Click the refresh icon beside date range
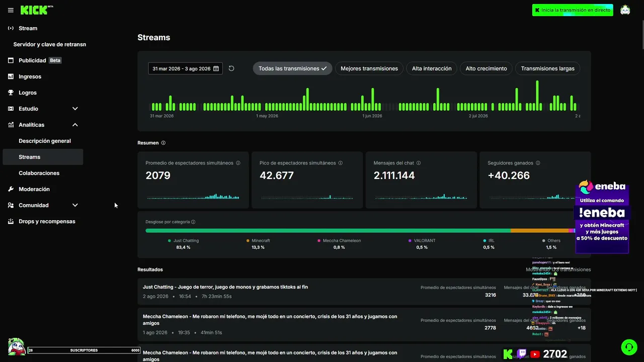 (x=231, y=68)
